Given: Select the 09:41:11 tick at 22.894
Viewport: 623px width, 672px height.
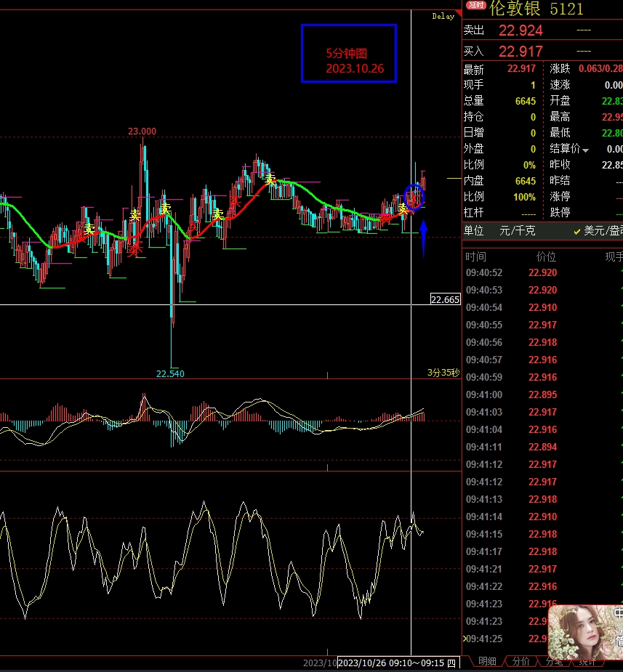Looking at the screenshot, I should coord(542,447).
